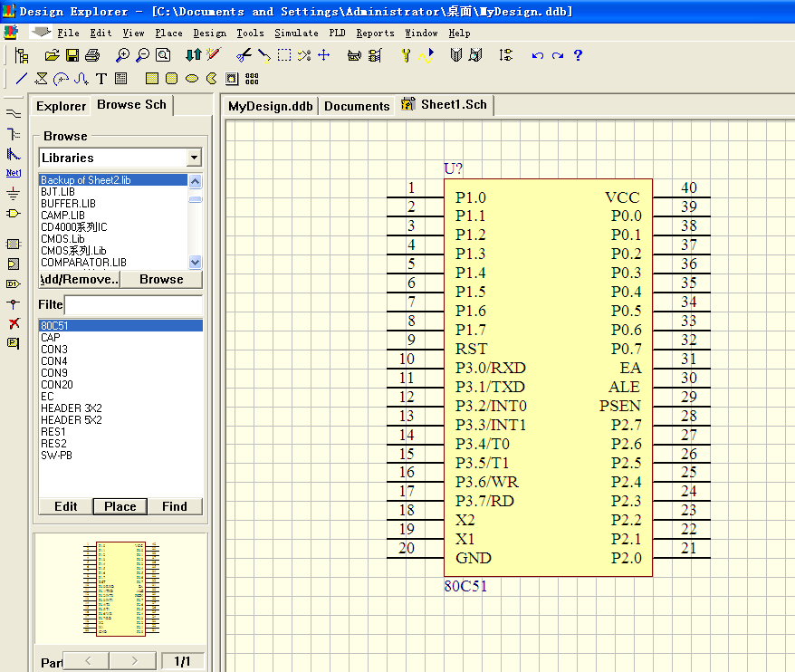Select CMOS.Lib in library list
Screen dimensions: 795x672
click(x=62, y=239)
